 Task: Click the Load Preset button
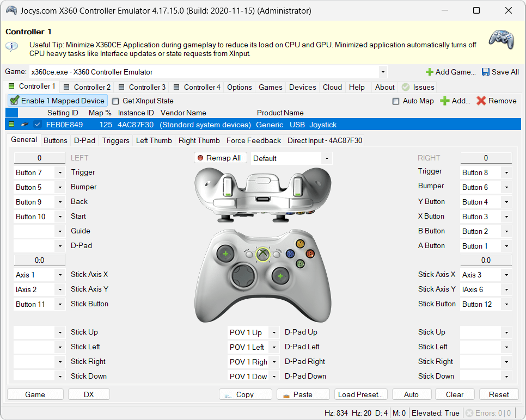(x=361, y=394)
